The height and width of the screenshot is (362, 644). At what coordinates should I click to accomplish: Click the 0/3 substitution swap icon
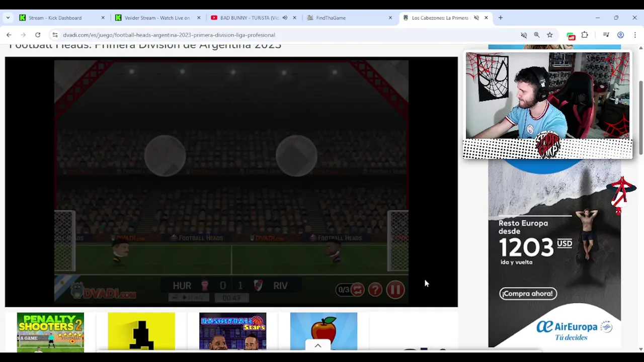point(357,290)
